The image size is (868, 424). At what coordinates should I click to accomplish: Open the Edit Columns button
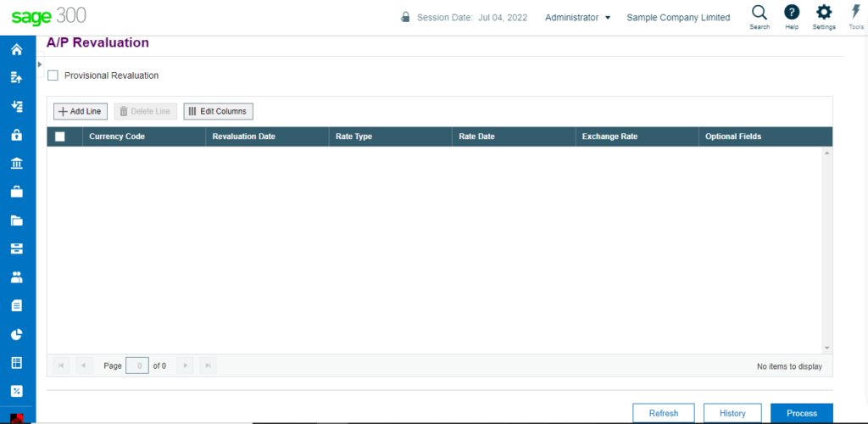pyautogui.click(x=218, y=111)
